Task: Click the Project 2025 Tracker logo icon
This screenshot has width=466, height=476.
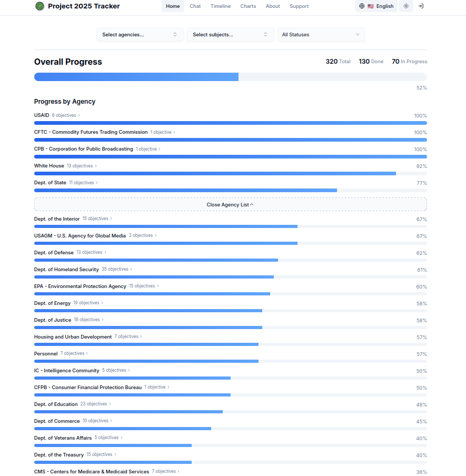Action: [40, 6]
